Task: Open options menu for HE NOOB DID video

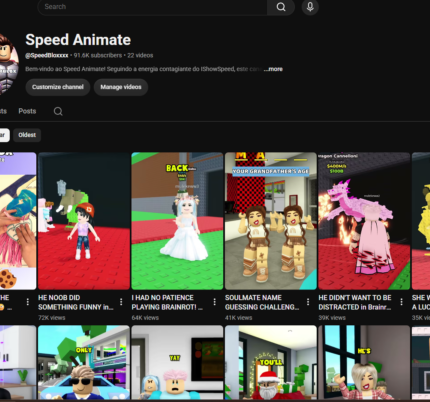Action: click(121, 302)
